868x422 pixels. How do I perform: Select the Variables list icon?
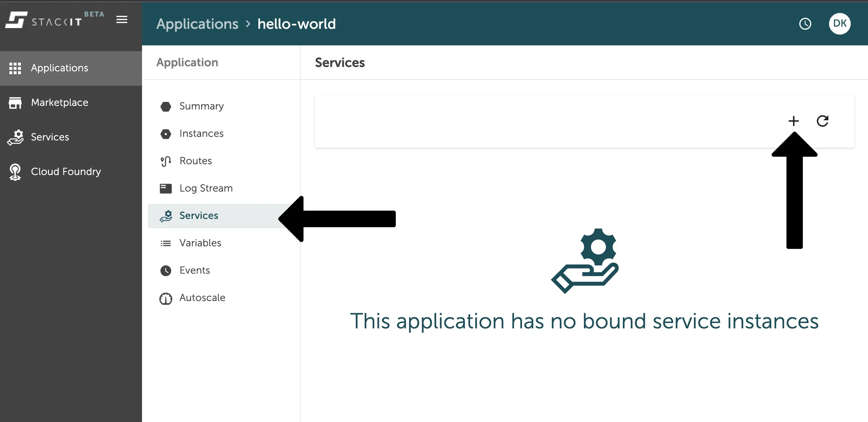pos(166,243)
